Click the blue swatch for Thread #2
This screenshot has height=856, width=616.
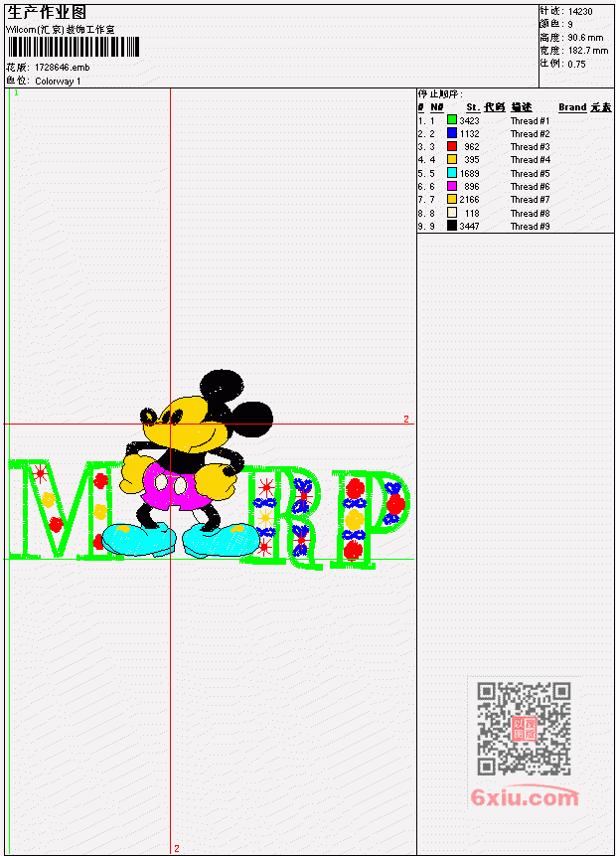pyautogui.click(x=452, y=133)
